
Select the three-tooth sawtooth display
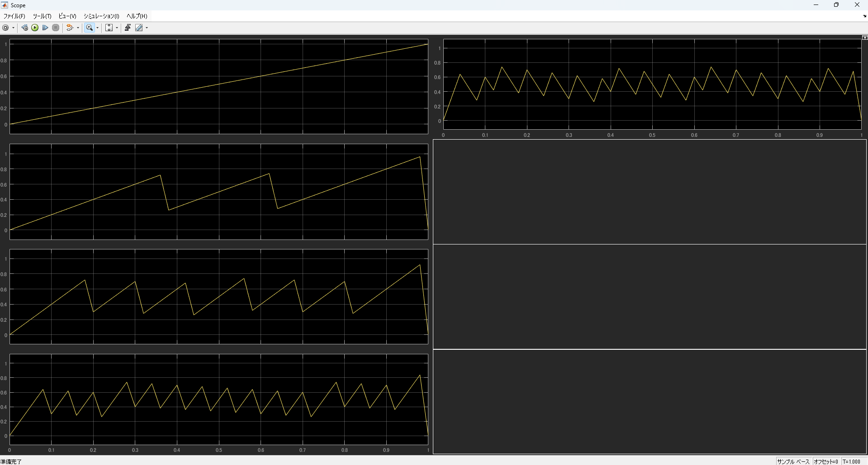coord(219,192)
